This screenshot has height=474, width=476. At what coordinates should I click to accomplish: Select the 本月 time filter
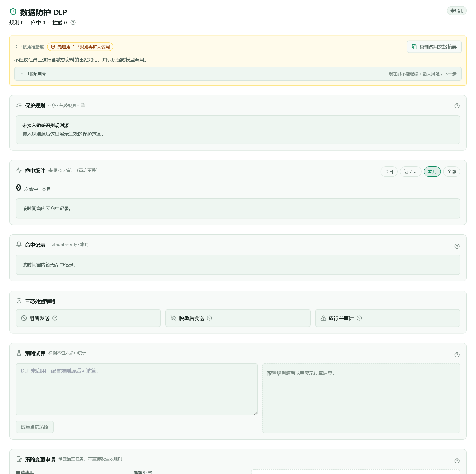(x=432, y=172)
